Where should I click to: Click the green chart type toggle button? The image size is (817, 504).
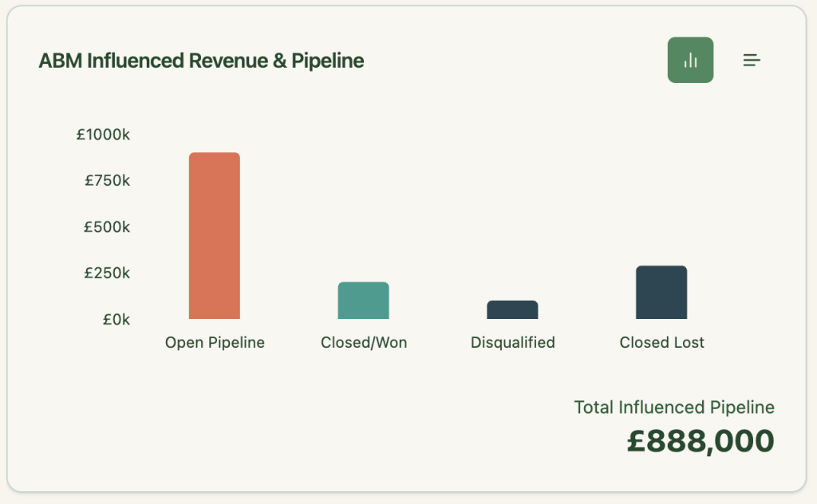tap(690, 59)
